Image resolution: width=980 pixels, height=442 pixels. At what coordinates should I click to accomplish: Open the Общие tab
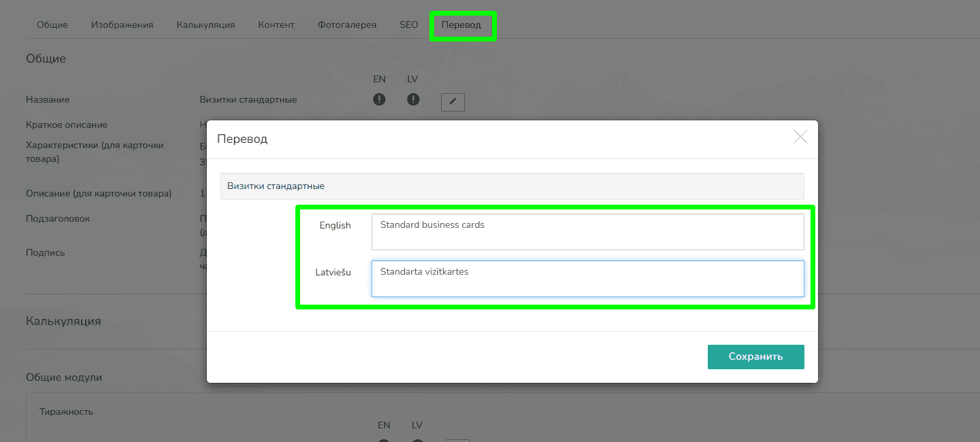click(52, 25)
